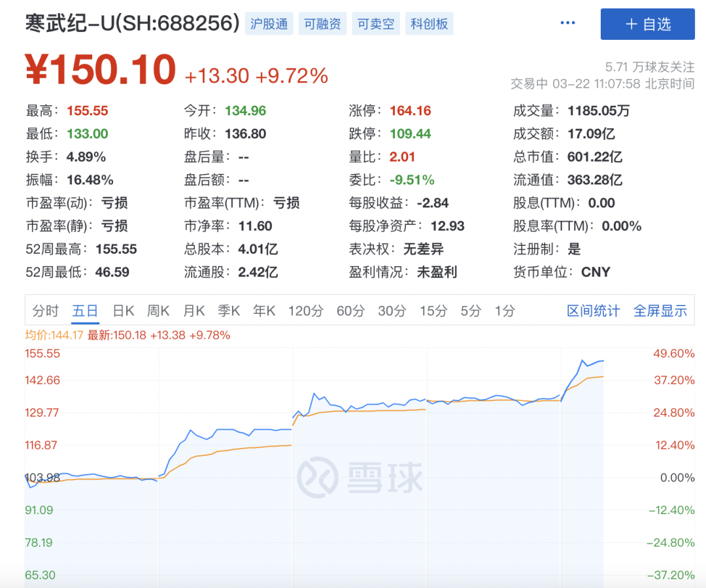Screen dimensions: 706x588
Task: Click the 每股净资产 value 12.93
Action: click(447, 226)
